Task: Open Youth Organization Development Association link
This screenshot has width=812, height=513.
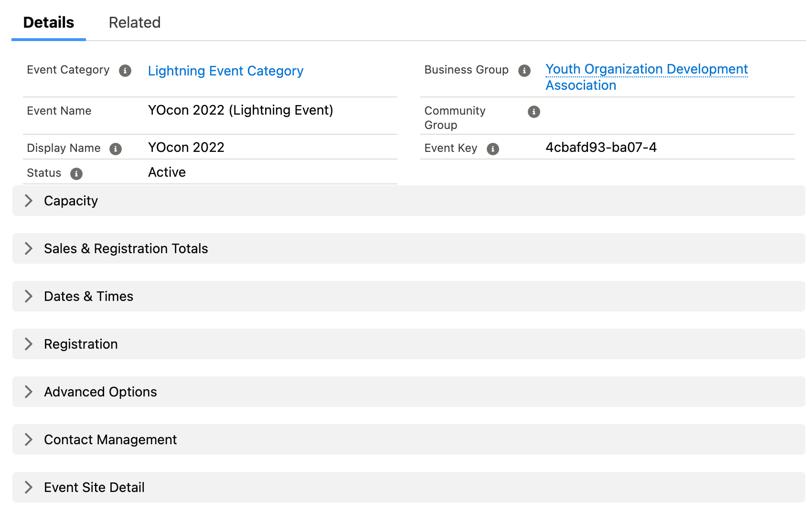Action: point(646,69)
